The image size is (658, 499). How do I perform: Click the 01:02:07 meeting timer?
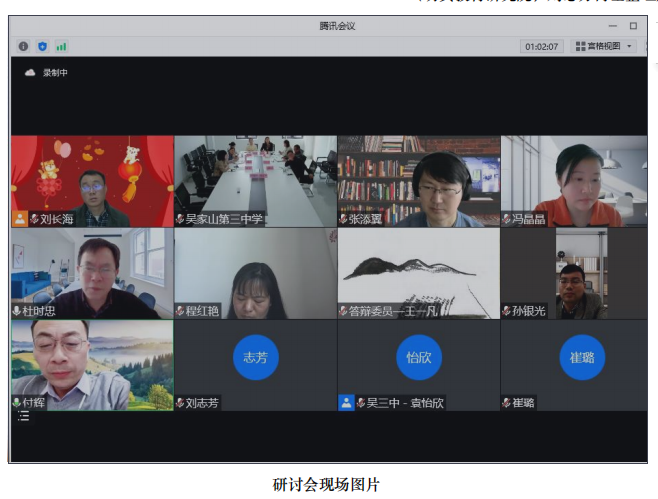541,46
